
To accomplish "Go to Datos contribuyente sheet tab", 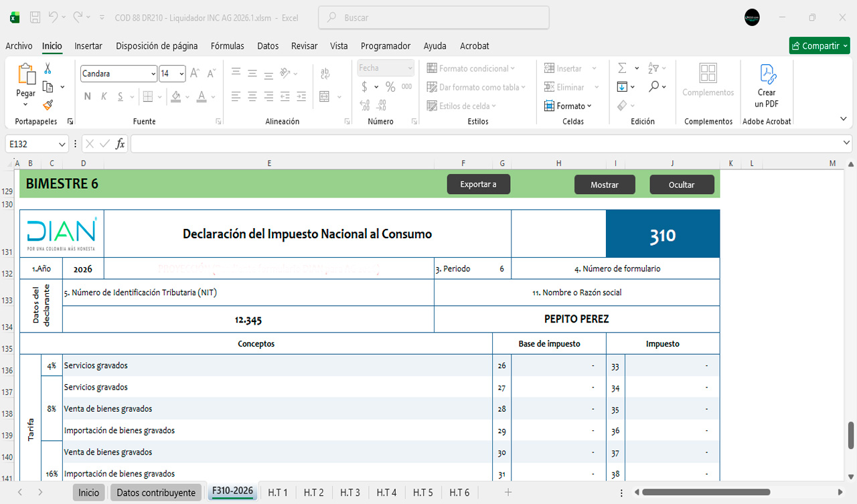I will [x=156, y=493].
